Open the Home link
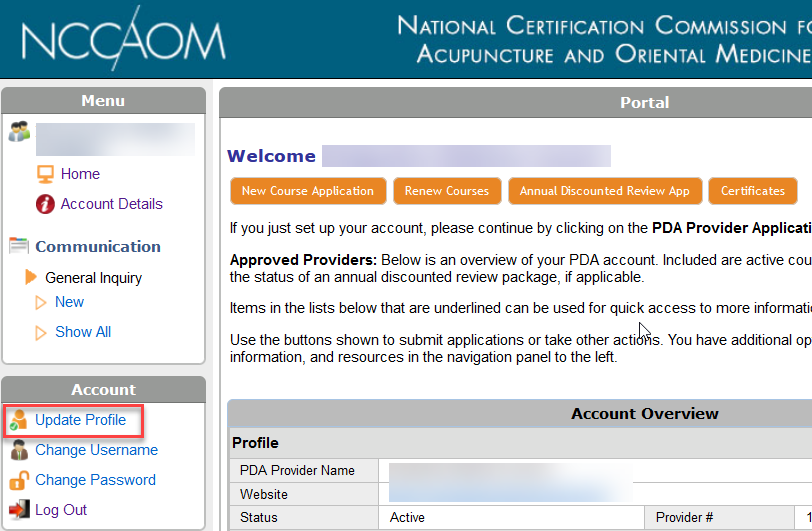The image size is (812, 531). 80,174
